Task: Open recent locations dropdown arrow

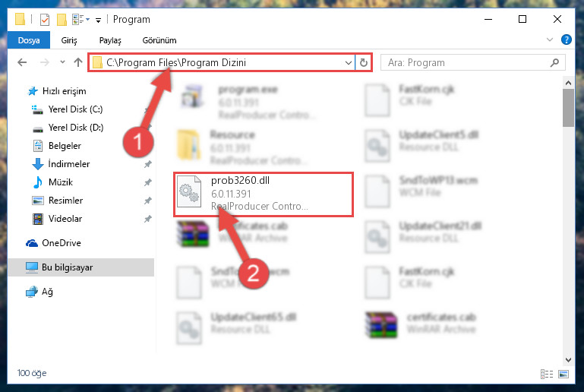Action: click(62, 62)
